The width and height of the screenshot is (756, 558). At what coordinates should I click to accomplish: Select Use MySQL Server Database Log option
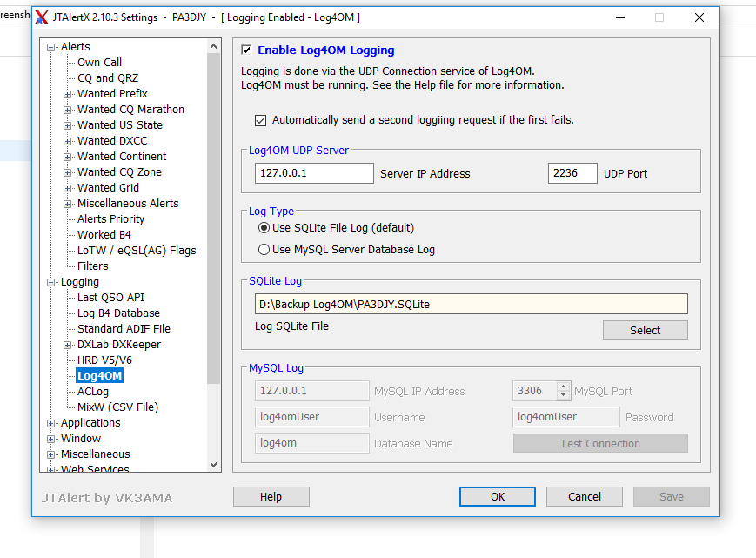tap(264, 249)
